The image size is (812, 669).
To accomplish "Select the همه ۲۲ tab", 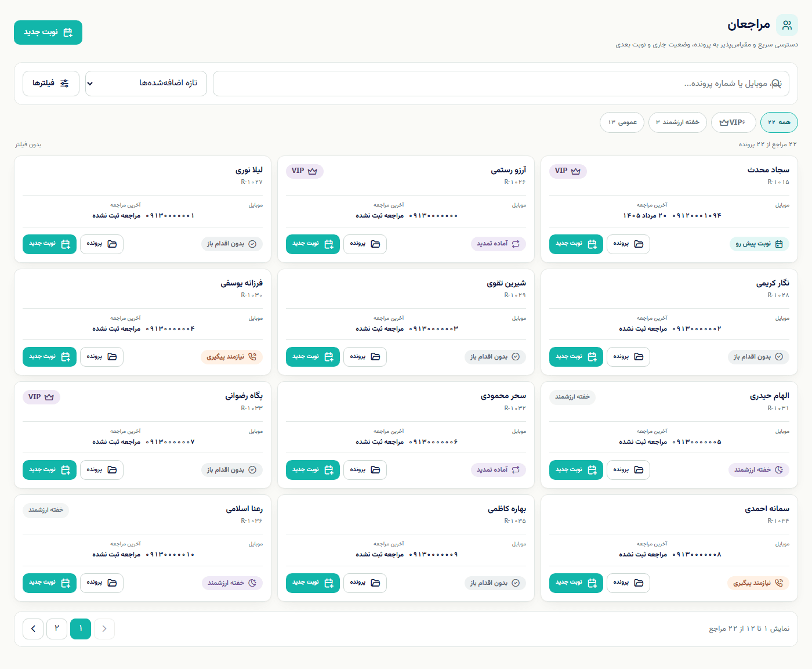I will (x=779, y=122).
